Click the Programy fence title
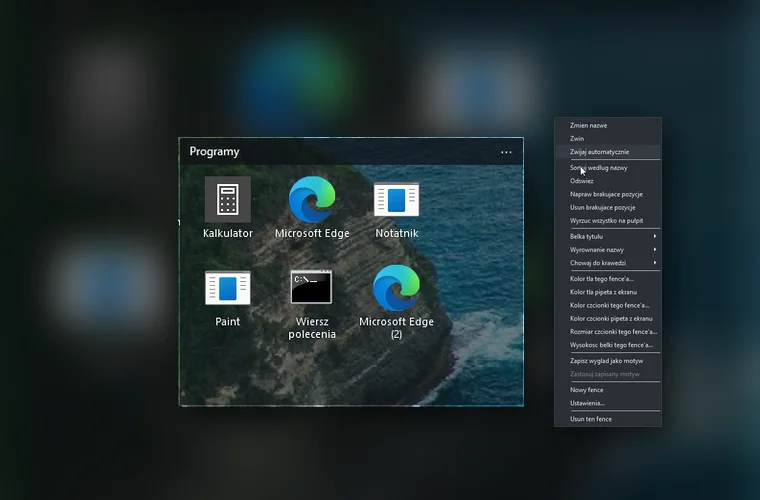Image resolution: width=760 pixels, height=500 pixels. (214, 152)
